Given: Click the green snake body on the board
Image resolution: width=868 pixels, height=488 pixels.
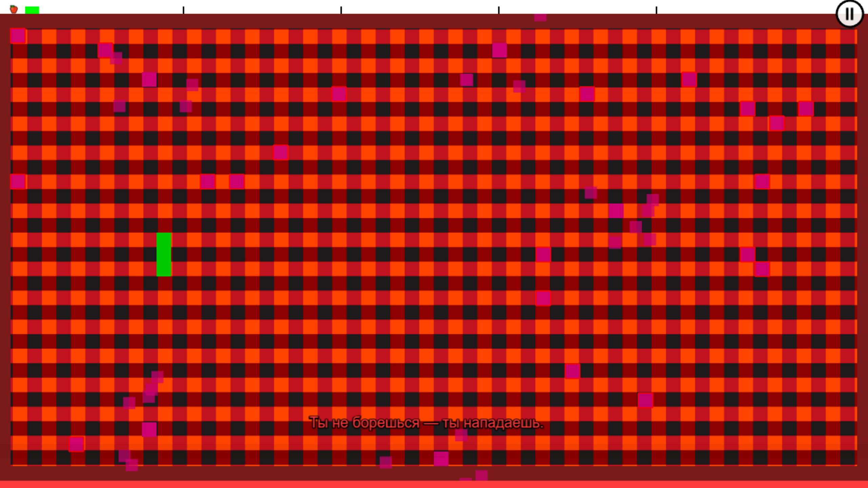Looking at the screenshot, I should pos(164,254).
